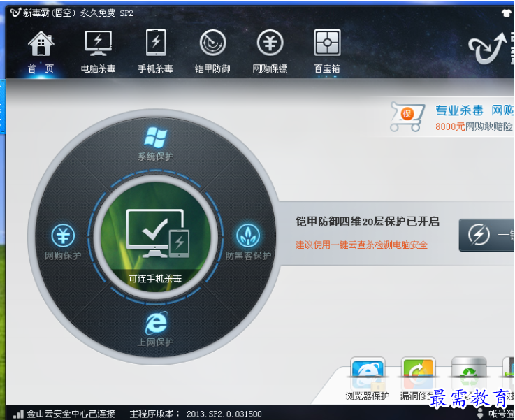Click the one-key cloud scan lightning button

tap(486, 235)
